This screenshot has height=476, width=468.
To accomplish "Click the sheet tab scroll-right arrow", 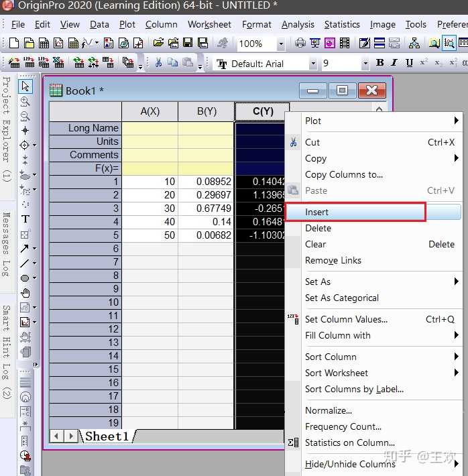I will point(71,436).
